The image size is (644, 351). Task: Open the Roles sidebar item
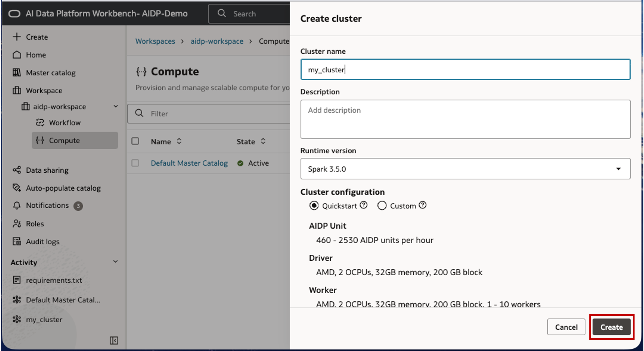coord(35,223)
